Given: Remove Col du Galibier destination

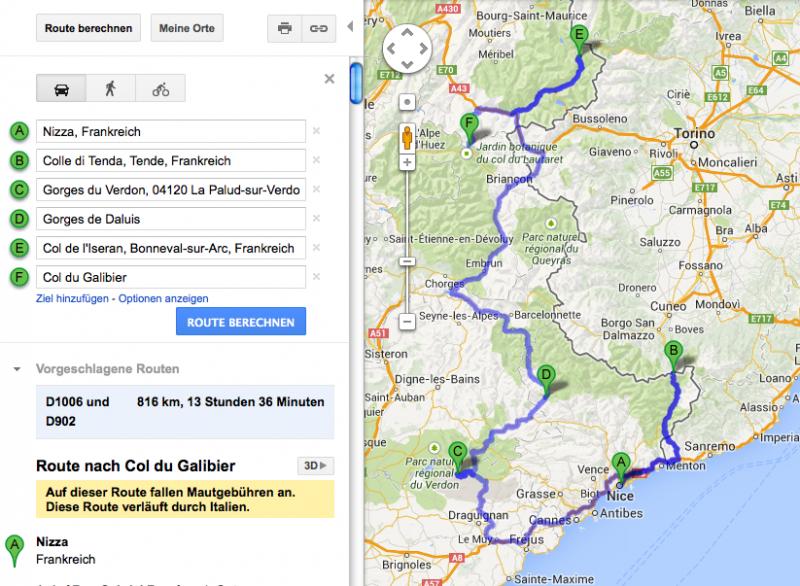Looking at the screenshot, I should pyautogui.click(x=316, y=276).
